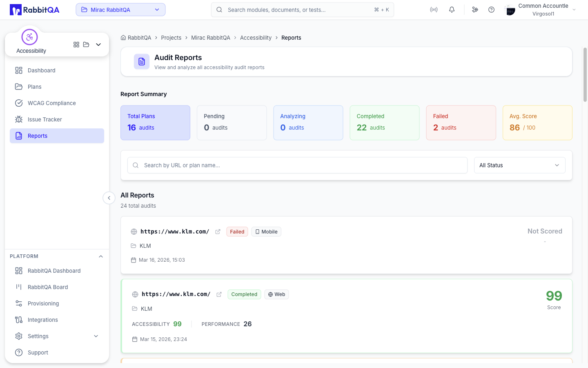This screenshot has height=368, width=588.
Task: Select the Total Plans summary card
Action: pos(155,123)
